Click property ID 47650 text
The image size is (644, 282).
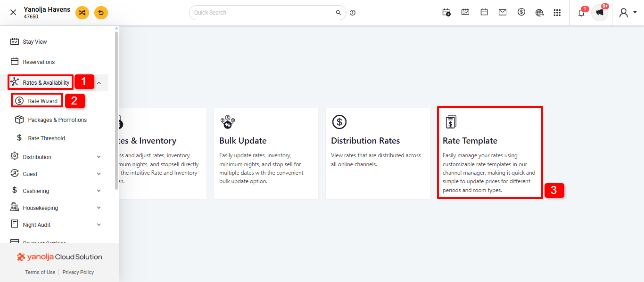pos(31,17)
